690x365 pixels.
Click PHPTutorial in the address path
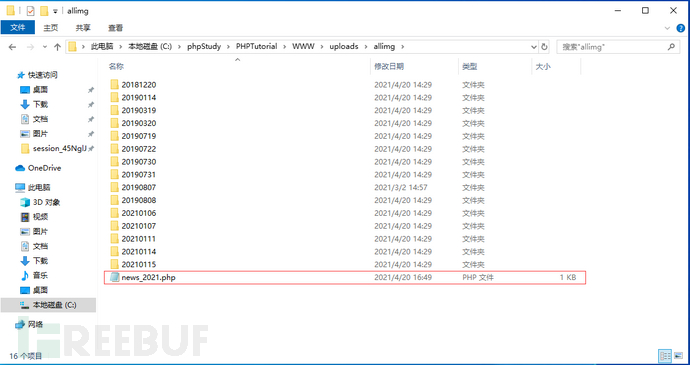pyautogui.click(x=257, y=46)
